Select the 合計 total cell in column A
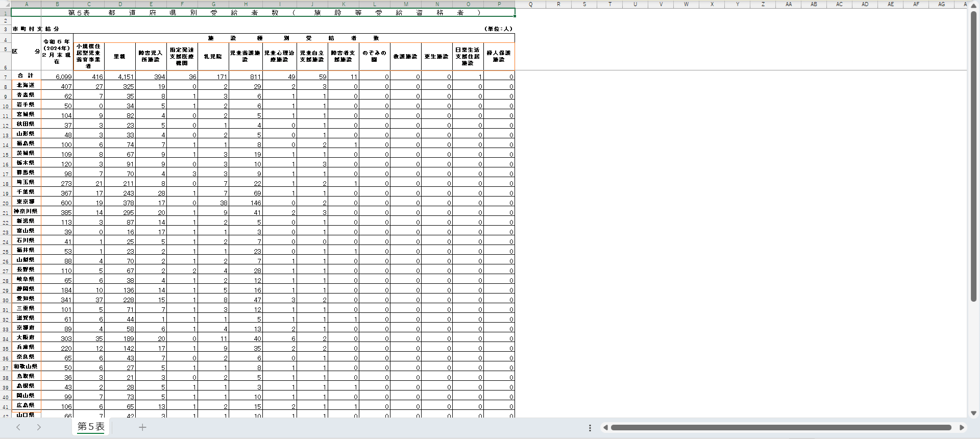 click(26, 76)
